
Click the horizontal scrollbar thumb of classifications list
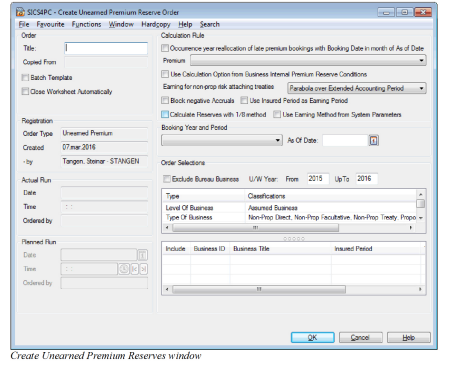255,228
